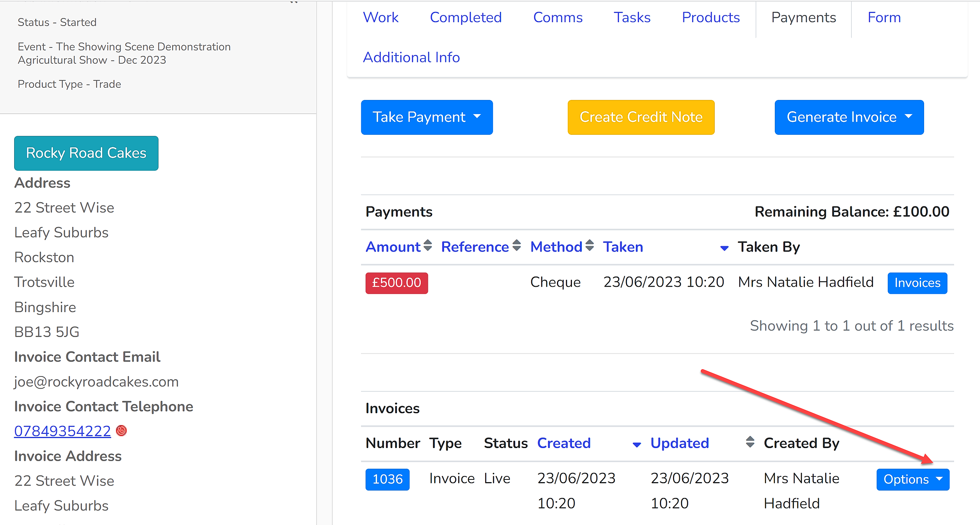This screenshot has width=980, height=525.
Task: Click the BB13 5JG postcode text
Action: tap(47, 332)
